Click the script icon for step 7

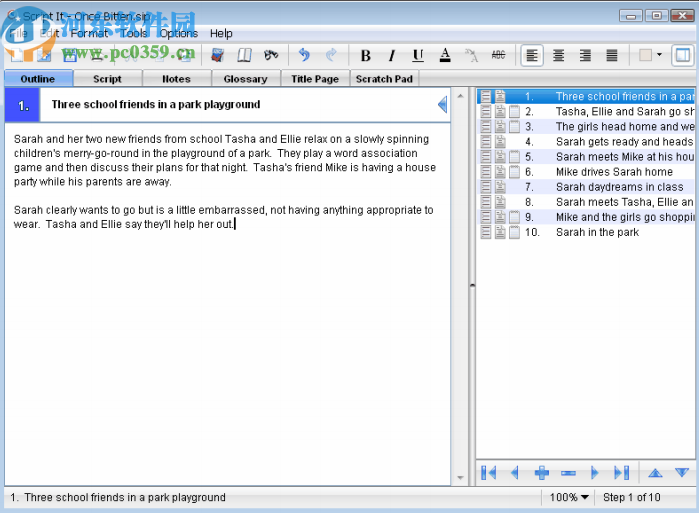[x=500, y=187]
